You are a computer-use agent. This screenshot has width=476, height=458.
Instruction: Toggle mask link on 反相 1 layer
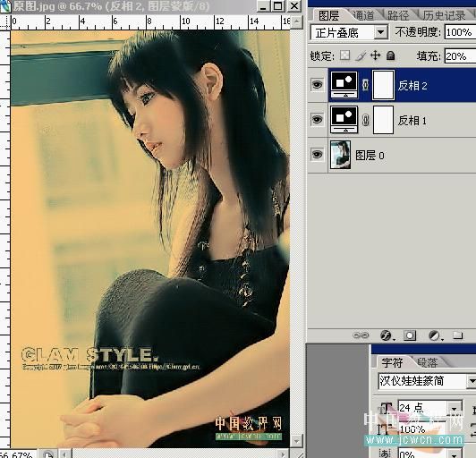[x=365, y=120]
